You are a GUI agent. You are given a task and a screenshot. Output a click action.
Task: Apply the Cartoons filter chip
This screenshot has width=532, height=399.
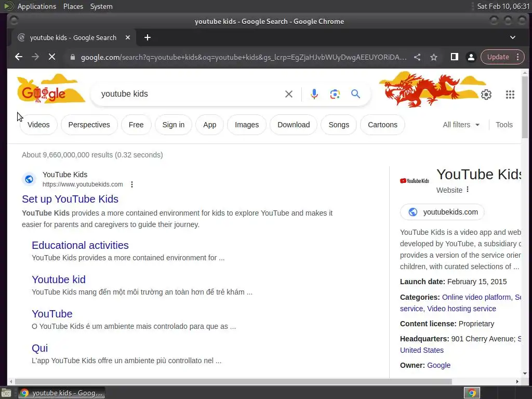(x=382, y=125)
